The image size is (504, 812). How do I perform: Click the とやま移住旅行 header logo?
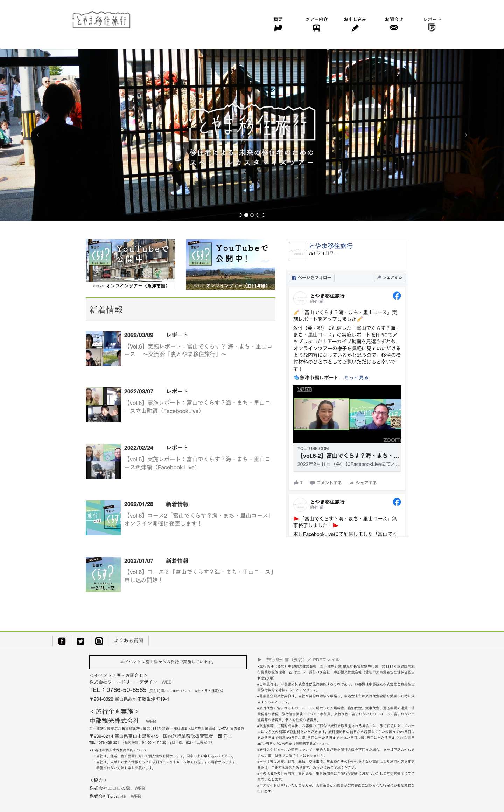[x=101, y=20]
